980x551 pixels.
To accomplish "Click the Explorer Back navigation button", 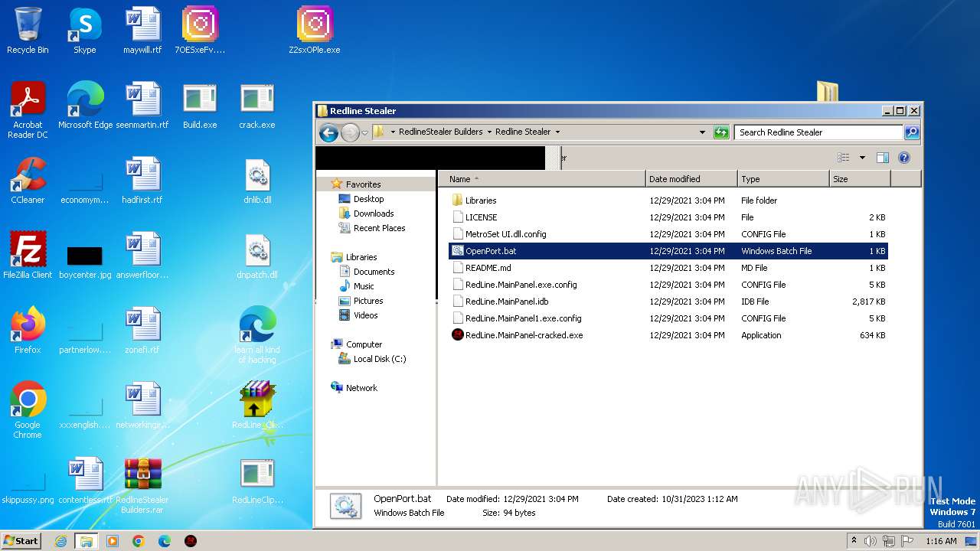I will click(328, 132).
